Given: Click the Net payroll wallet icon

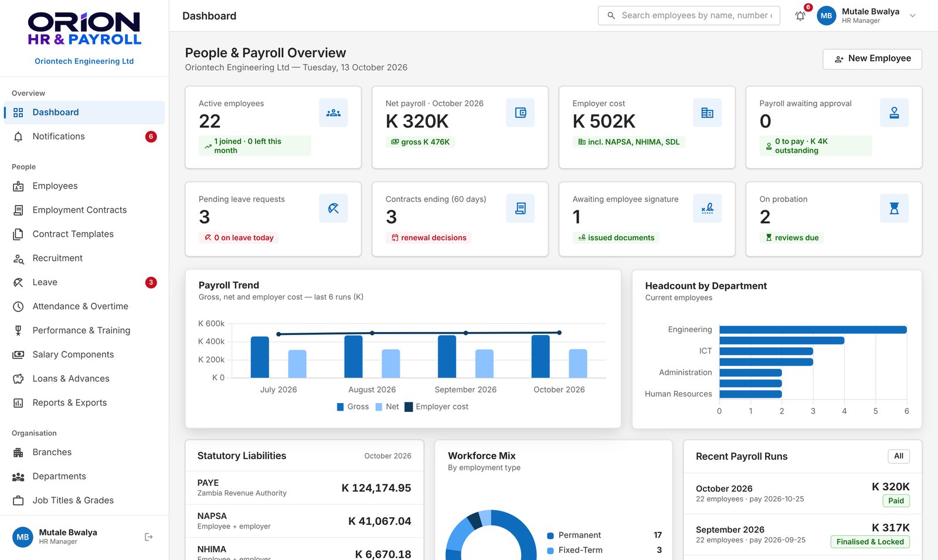Looking at the screenshot, I should (x=521, y=113).
